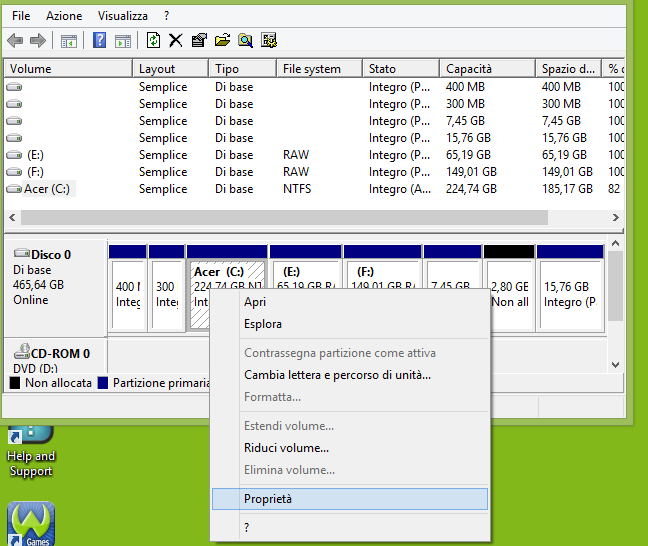Image resolution: width=648 pixels, height=546 pixels.
Task: Click the horizontal scrollbar right arrow
Action: point(614,217)
